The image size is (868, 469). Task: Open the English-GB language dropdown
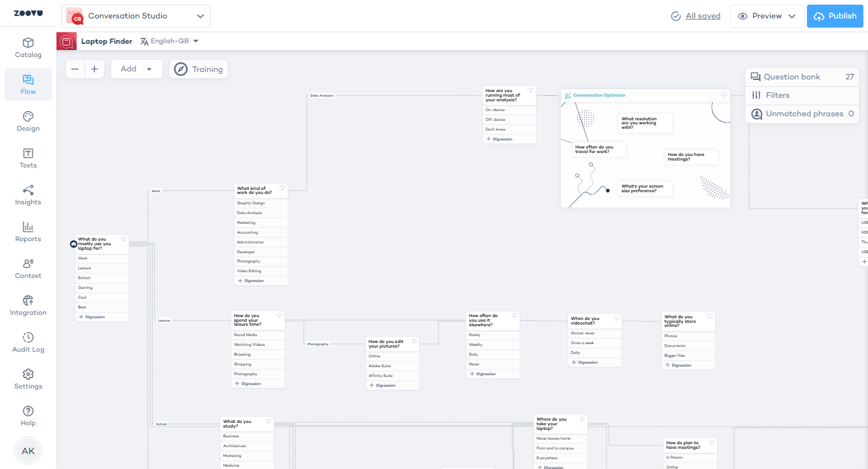click(170, 41)
